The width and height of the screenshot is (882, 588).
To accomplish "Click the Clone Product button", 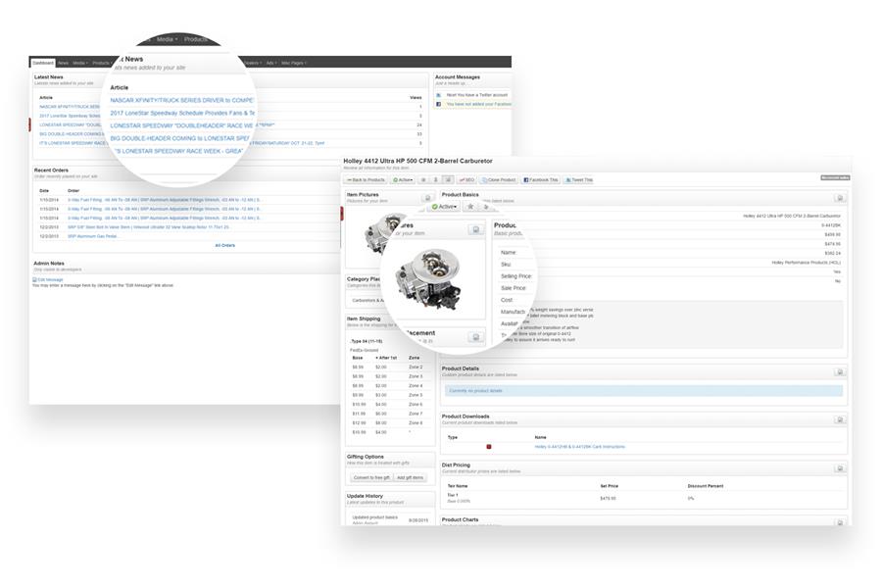I will (499, 180).
